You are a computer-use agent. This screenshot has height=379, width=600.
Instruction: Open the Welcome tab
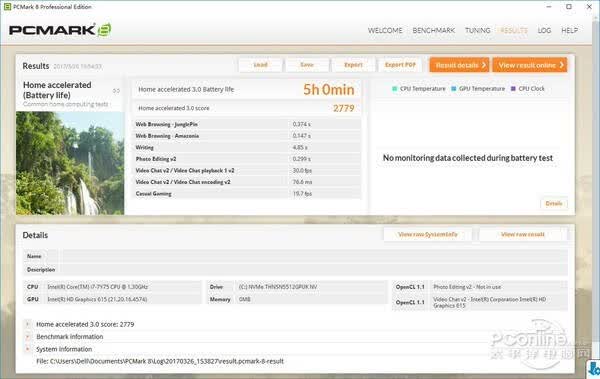(385, 30)
